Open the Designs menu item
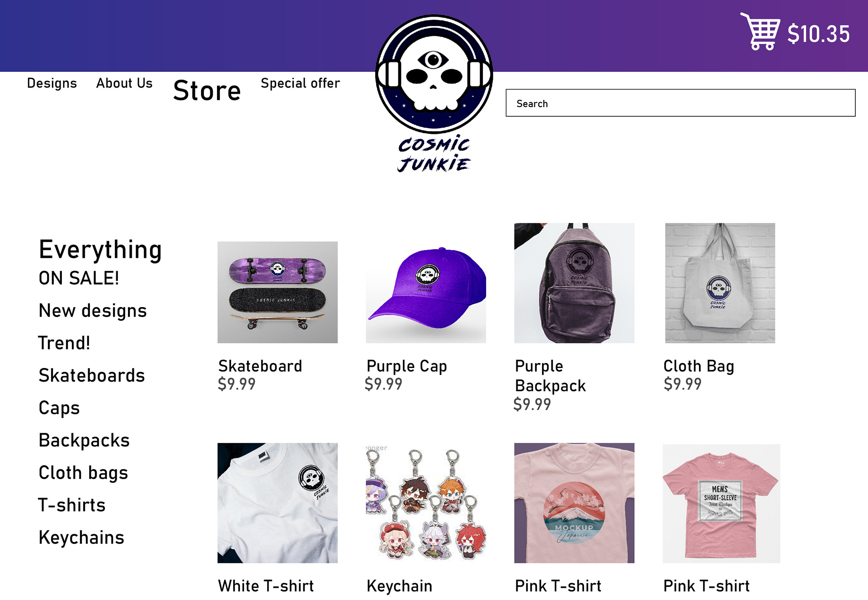Screen dimensions: 868x600 (x=52, y=83)
